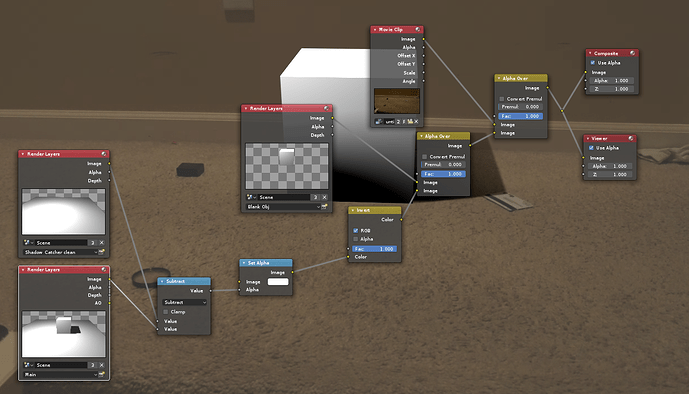The height and width of the screenshot is (394, 689).
Task: Open scene browse icon in Blank Obj node
Action: [251, 197]
